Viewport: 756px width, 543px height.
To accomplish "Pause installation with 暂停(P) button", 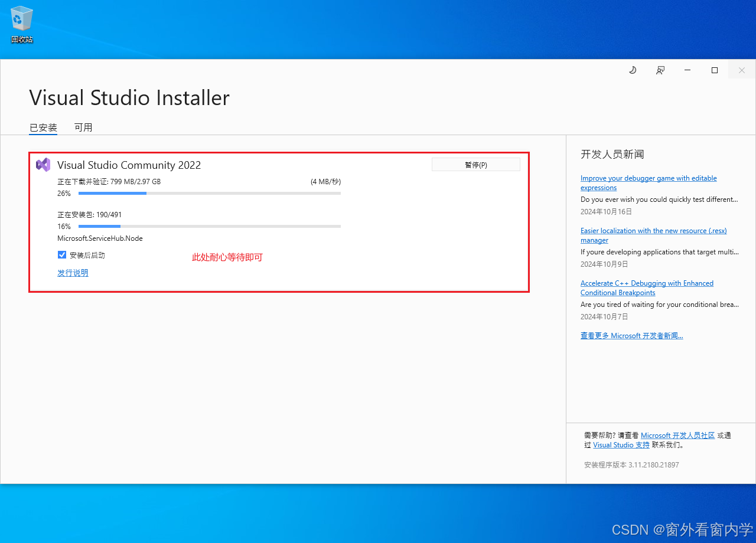I will pos(476,165).
